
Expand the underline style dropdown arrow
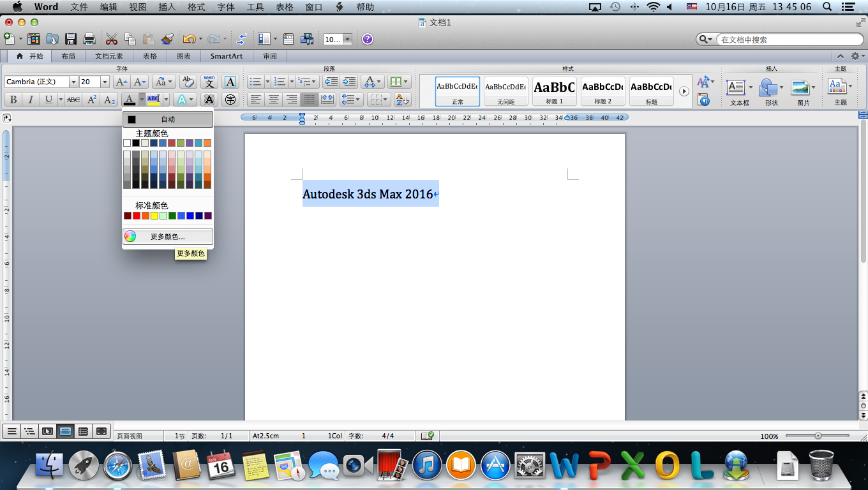click(x=61, y=100)
